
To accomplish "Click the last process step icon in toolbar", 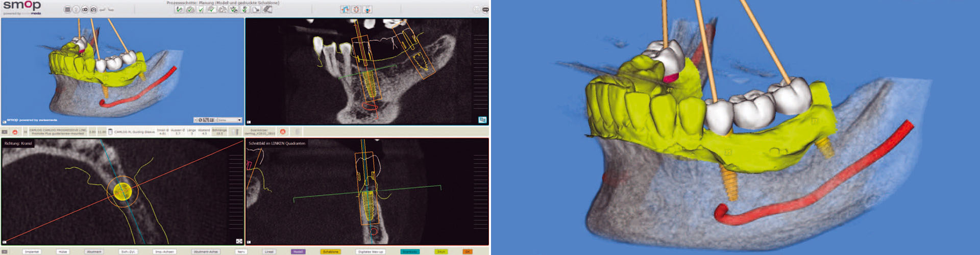I will (267, 10).
